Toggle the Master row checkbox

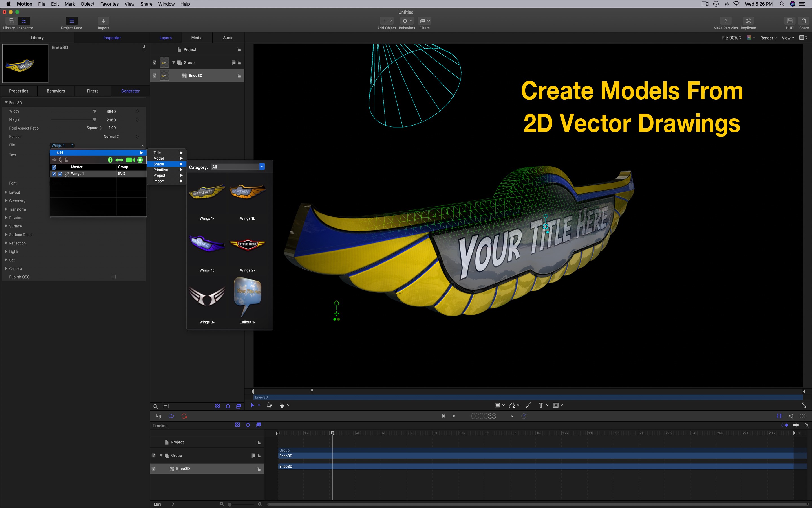point(54,167)
